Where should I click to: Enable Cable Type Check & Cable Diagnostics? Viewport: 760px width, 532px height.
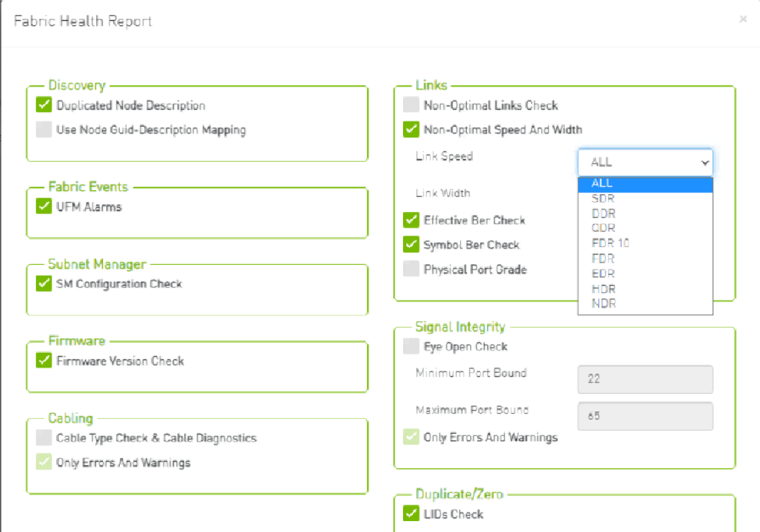pyautogui.click(x=44, y=438)
